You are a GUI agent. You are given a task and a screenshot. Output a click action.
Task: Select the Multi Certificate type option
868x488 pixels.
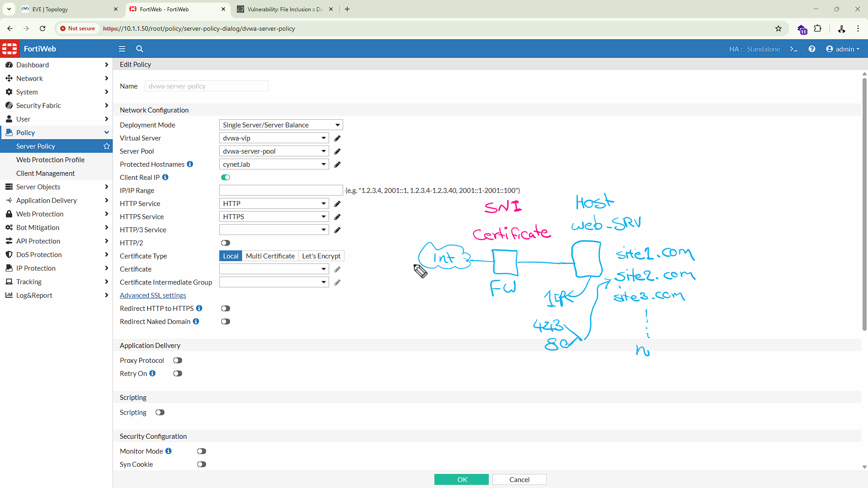pyautogui.click(x=270, y=256)
